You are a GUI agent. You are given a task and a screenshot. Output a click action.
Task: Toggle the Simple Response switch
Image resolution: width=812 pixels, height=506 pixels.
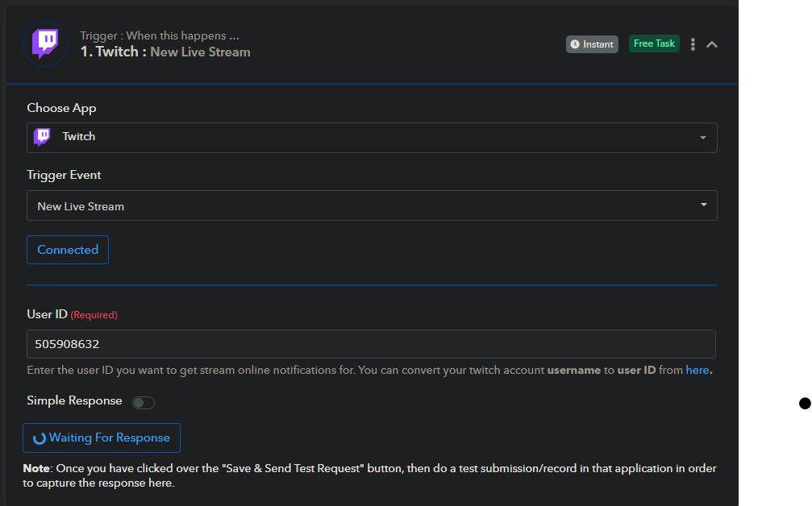[143, 403]
